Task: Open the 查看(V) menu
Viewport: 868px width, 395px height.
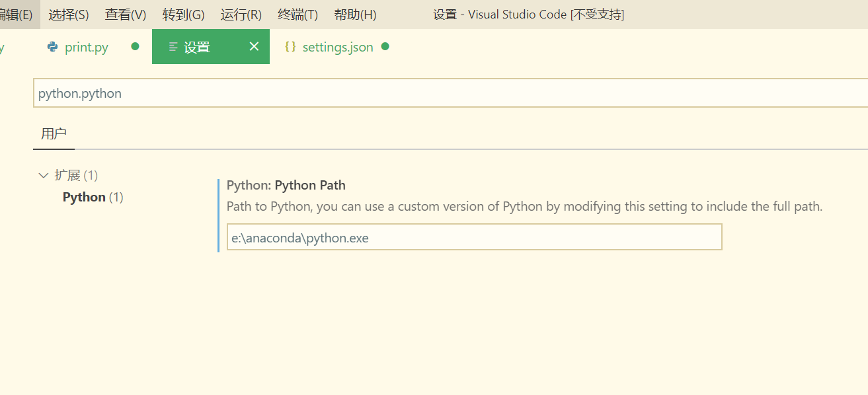Action: tap(125, 14)
